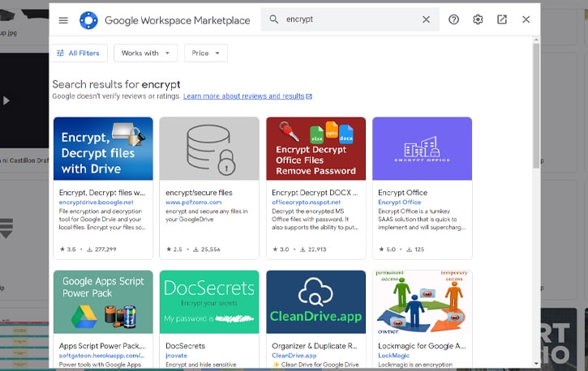This screenshot has height=371, width=588.
Task: Open Encrypt, Decrypt files with Drive thumbnail
Action: [x=103, y=148]
